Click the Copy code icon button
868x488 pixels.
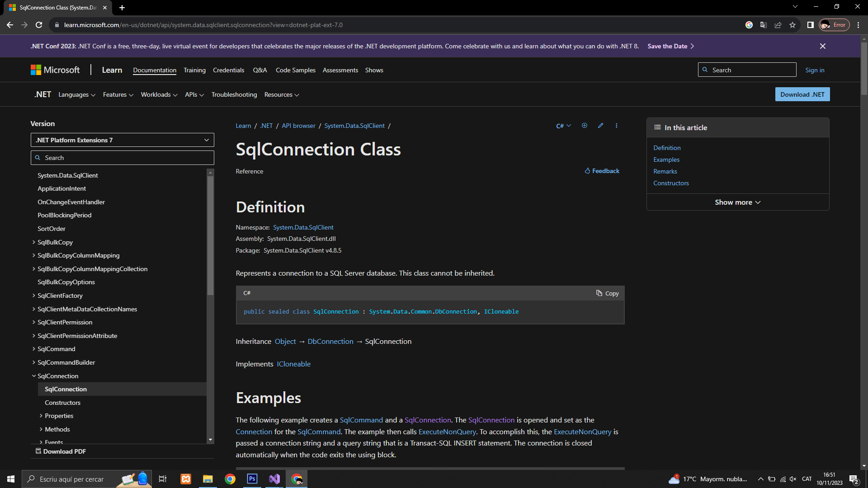pos(607,293)
